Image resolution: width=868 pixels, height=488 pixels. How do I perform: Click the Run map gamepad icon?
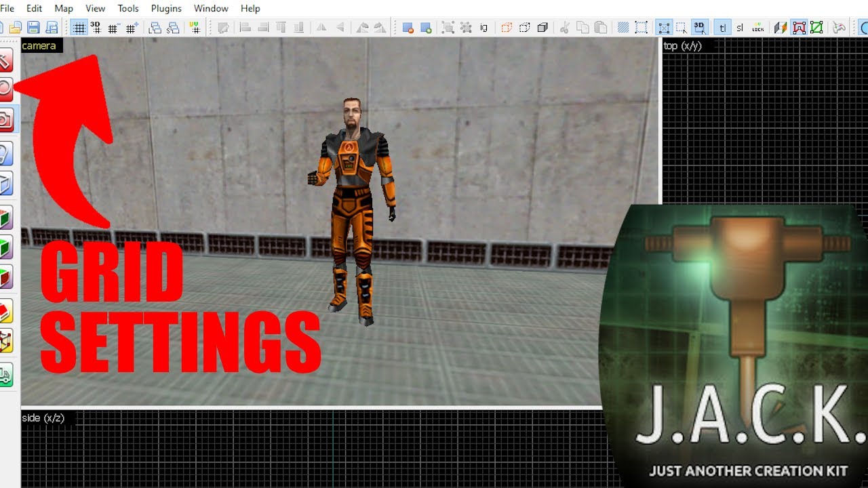(838, 28)
